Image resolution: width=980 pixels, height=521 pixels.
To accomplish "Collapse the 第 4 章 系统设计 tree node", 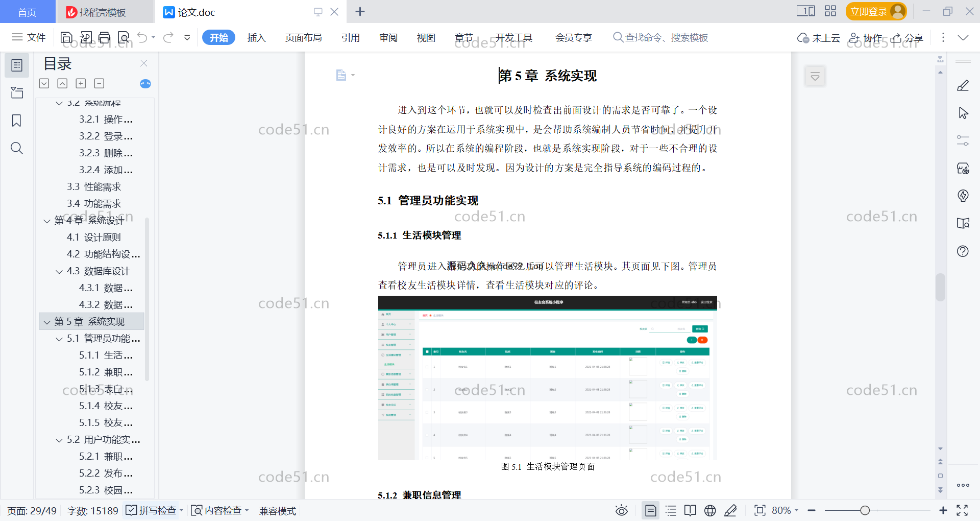I will pyautogui.click(x=47, y=221).
